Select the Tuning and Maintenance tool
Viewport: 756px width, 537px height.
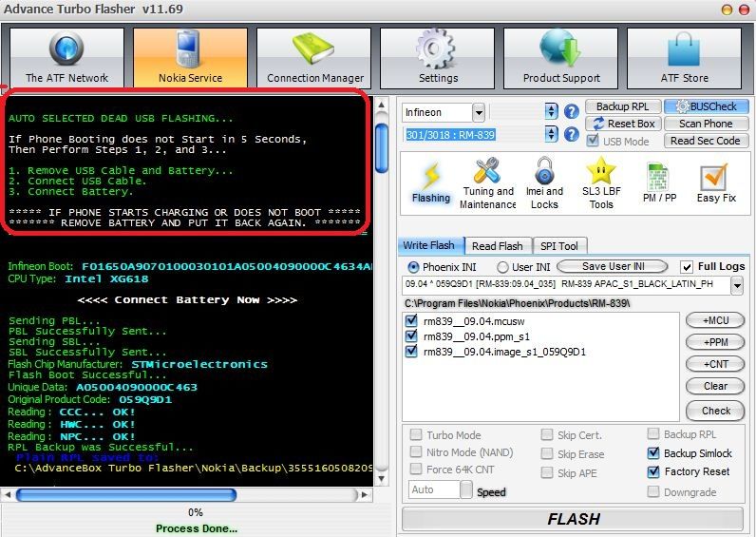[487, 183]
